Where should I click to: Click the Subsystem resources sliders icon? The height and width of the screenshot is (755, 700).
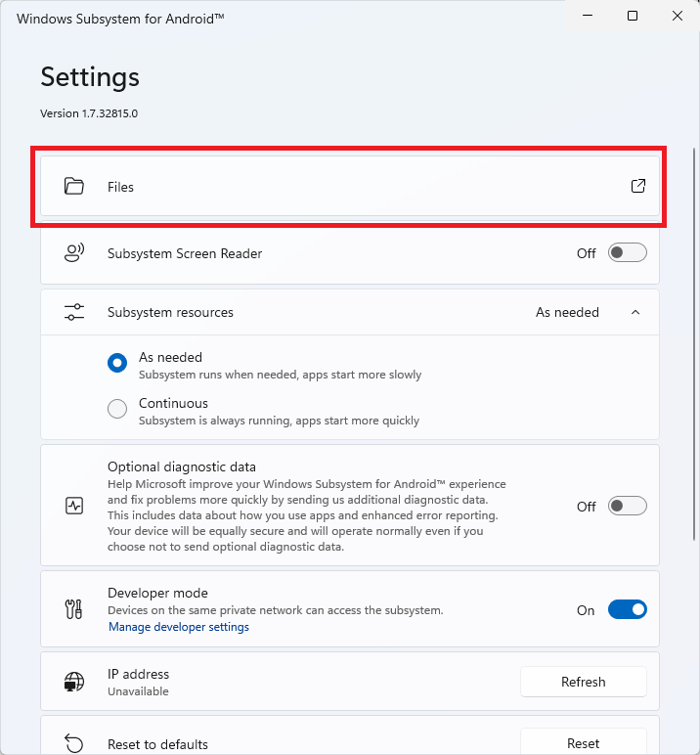click(x=74, y=312)
